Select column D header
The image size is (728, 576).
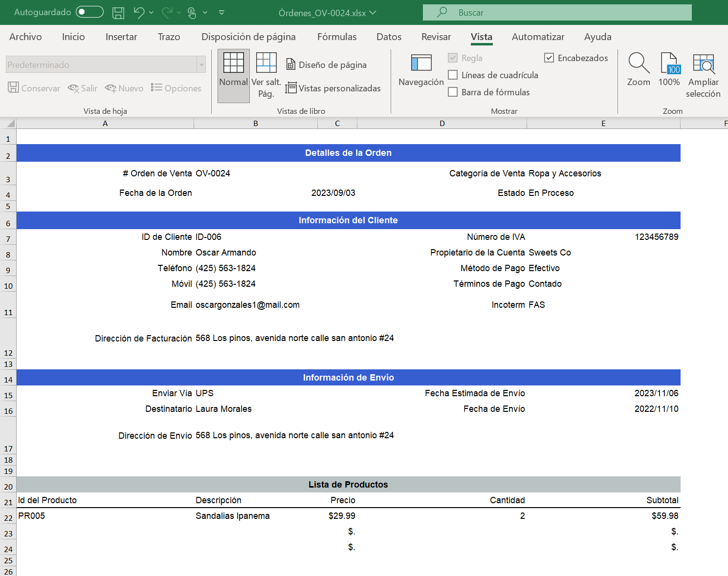(x=442, y=124)
